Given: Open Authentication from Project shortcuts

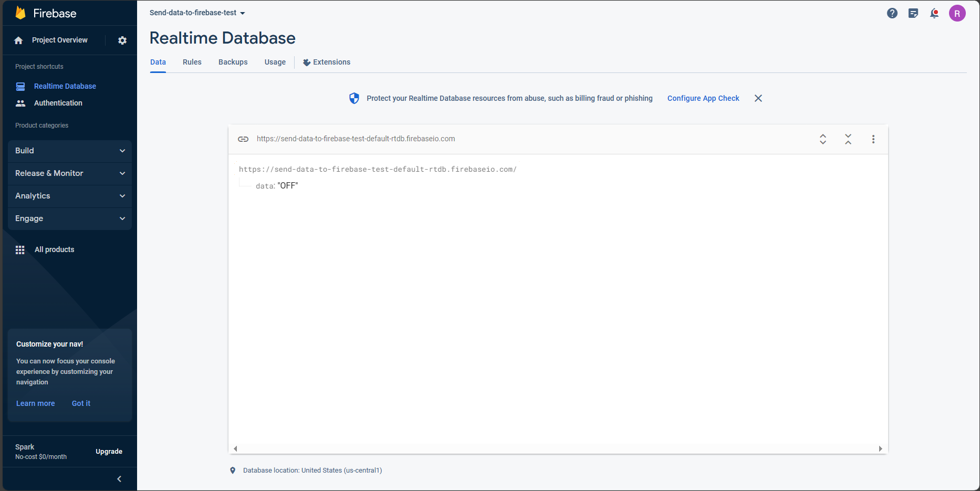Looking at the screenshot, I should point(58,103).
